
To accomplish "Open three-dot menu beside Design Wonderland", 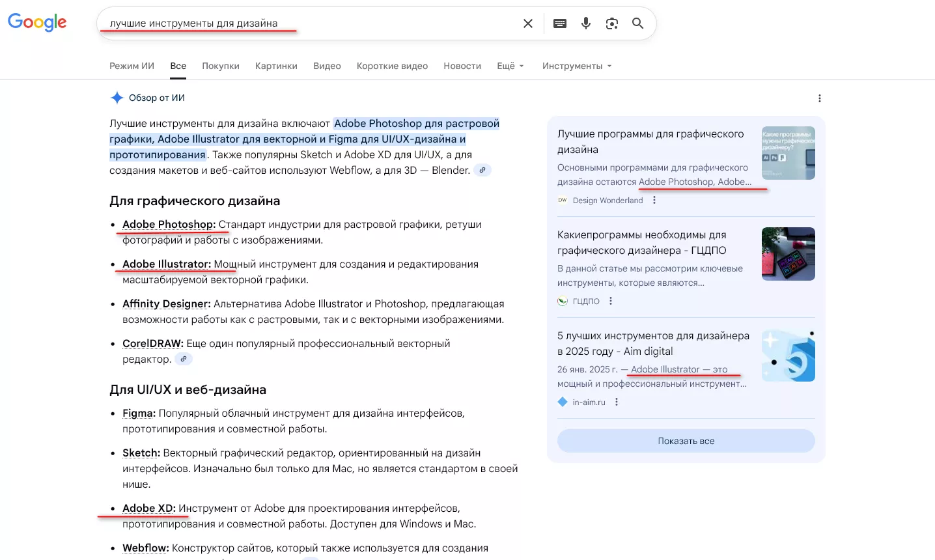I will 654,201.
